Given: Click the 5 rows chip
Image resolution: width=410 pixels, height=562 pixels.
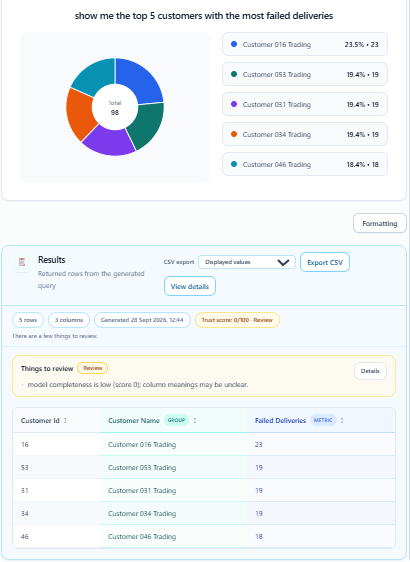Looking at the screenshot, I should click(x=28, y=320).
